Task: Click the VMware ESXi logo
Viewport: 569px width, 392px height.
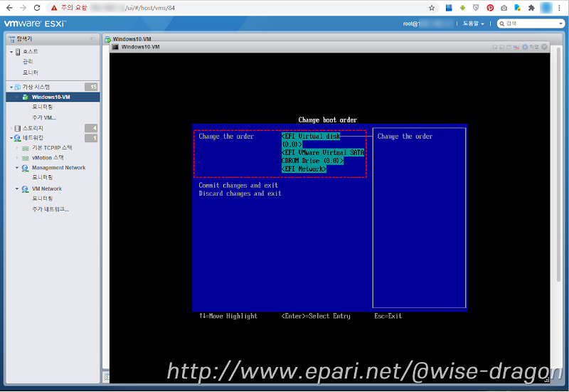Action: [35, 23]
